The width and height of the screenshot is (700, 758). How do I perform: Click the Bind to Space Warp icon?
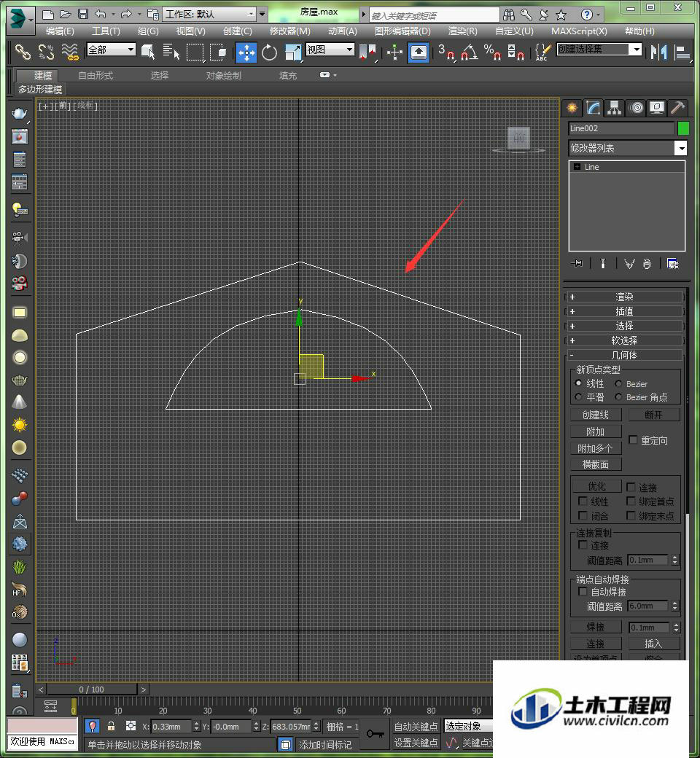[x=70, y=52]
